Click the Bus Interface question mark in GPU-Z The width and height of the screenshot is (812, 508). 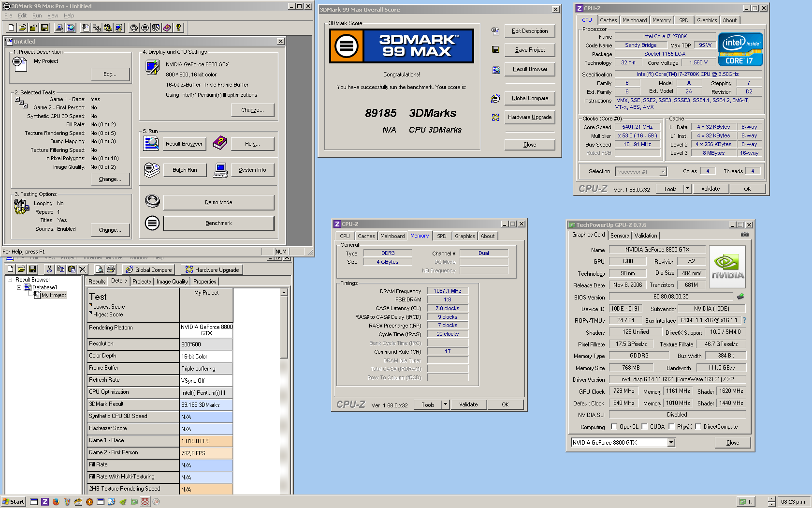click(x=744, y=320)
